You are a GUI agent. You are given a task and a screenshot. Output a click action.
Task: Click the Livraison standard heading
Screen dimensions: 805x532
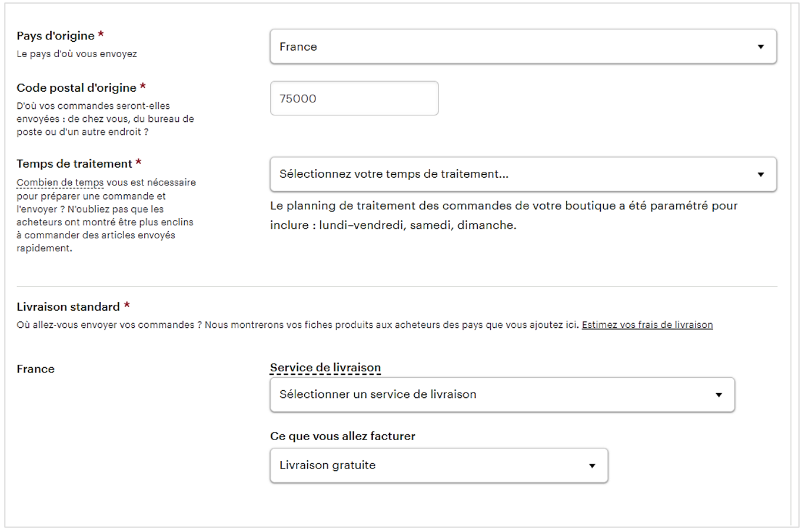68,307
